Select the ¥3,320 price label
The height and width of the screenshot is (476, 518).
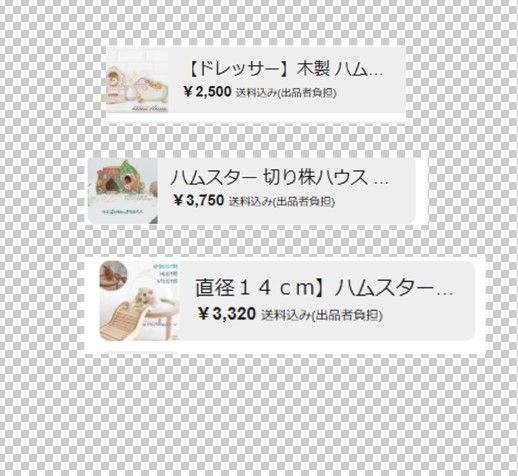coord(227,314)
